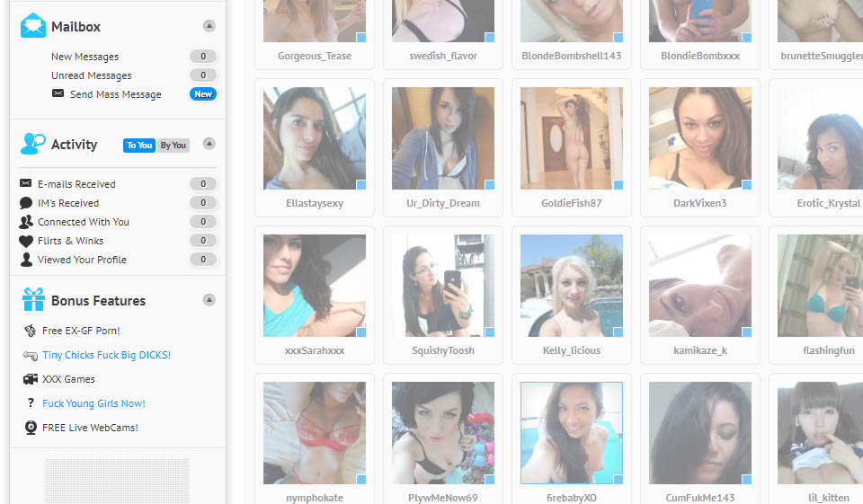The image size is (863, 504).
Task: Tick the blue checkbox on the swedish_flavor photo
Action: pyautogui.click(x=490, y=38)
